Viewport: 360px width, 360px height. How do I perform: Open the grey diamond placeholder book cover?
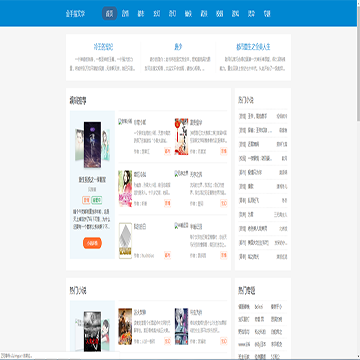(x=125, y=241)
